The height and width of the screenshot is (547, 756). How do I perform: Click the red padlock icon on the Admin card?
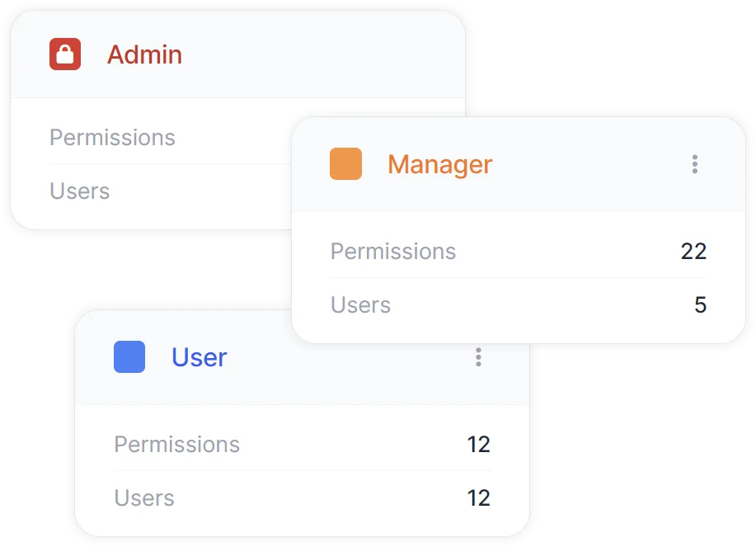pyautogui.click(x=64, y=54)
